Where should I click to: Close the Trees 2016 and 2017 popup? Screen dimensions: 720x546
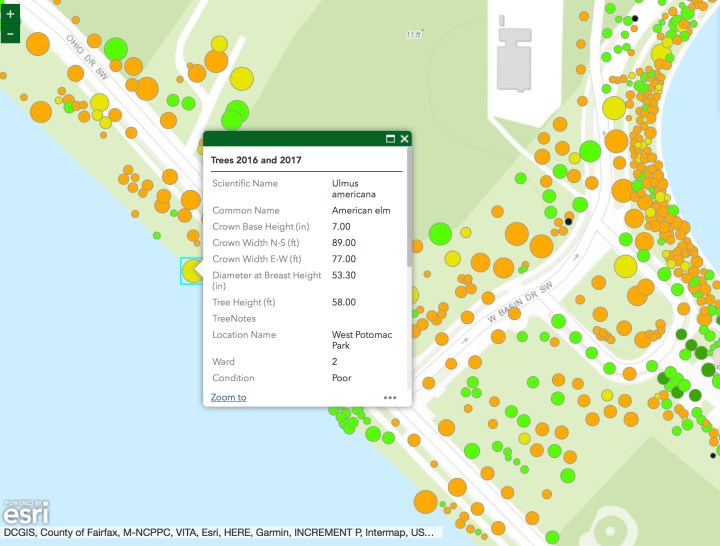point(404,139)
